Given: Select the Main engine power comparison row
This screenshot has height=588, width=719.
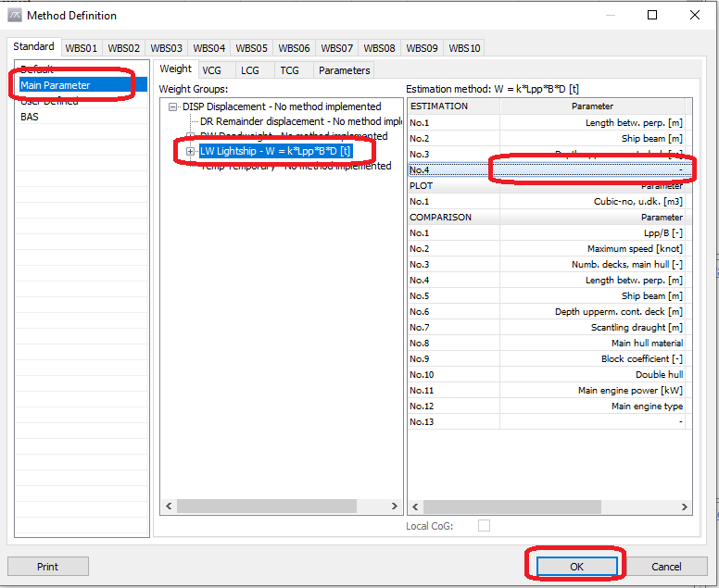Looking at the screenshot, I should coord(593,391).
